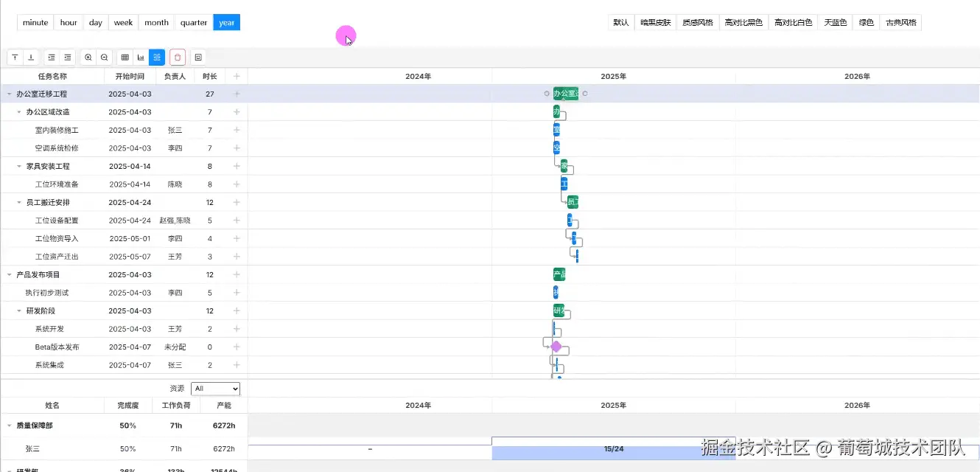Click the plus icon on 员工搬迁安排 row
Image resolution: width=980 pixels, height=472 pixels.
[x=237, y=202]
